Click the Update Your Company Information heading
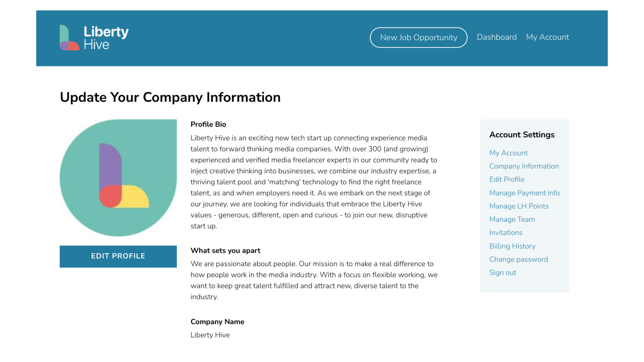This screenshot has width=644, height=362. pos(170,97)
